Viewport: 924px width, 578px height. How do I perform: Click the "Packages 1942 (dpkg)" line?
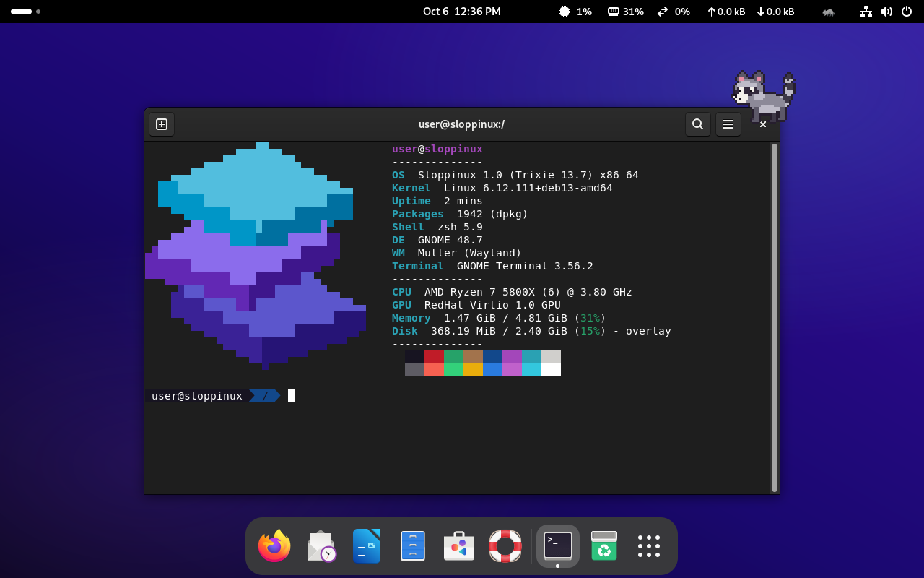click(x=460, y=214)
